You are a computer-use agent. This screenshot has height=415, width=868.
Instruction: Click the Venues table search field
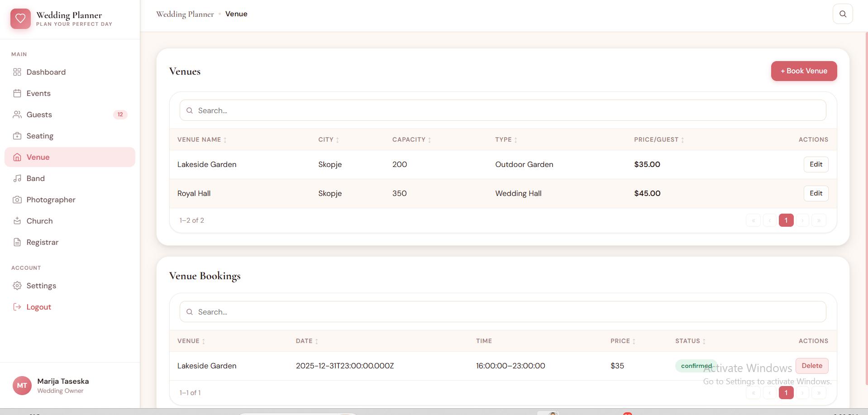(x=502, y=110)
